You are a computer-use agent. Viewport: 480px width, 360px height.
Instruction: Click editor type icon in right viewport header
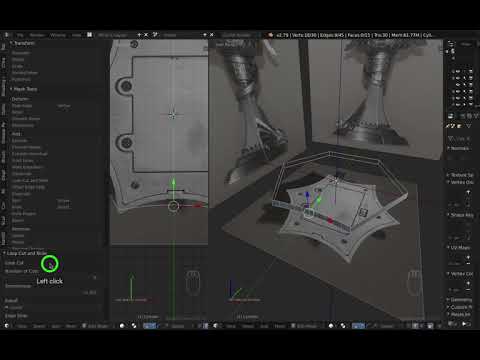point(216,326)
